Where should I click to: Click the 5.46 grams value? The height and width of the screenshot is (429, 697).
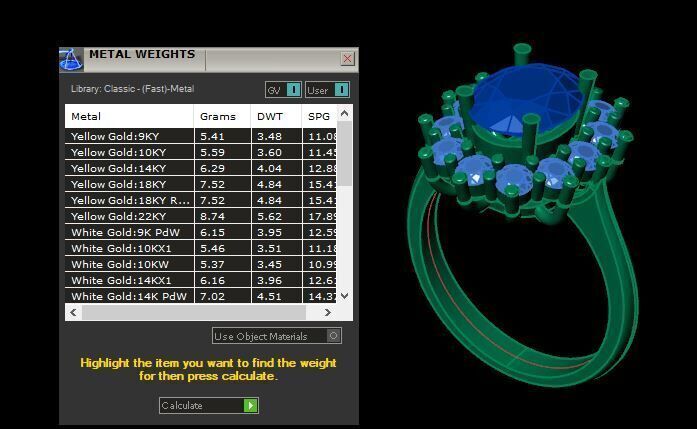tap(212, 249)
